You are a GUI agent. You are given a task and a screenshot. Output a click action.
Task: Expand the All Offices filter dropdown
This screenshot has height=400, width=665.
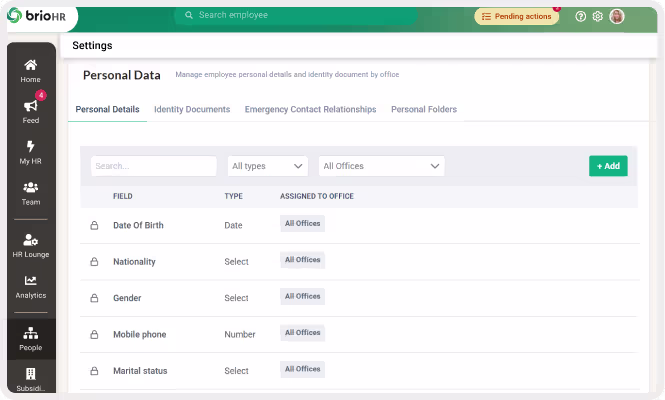pos(381,166)
